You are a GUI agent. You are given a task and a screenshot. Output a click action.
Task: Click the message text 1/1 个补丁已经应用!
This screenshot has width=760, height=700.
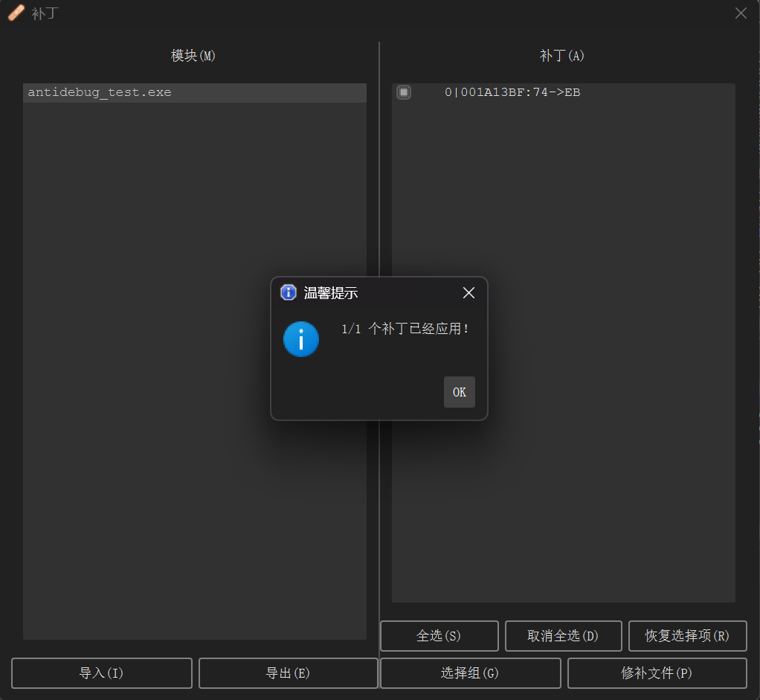[x=405, y=329]
